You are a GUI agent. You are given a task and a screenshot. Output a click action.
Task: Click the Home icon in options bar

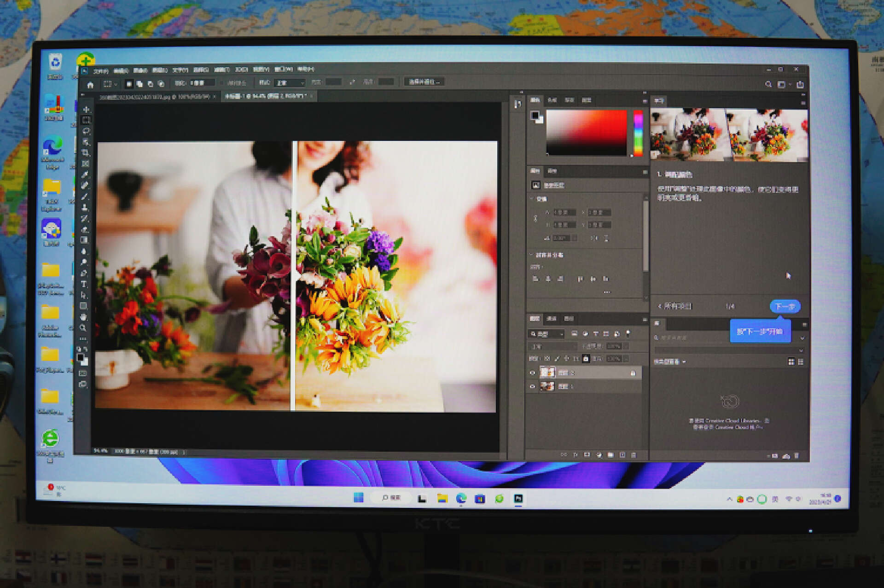[90, 85]
